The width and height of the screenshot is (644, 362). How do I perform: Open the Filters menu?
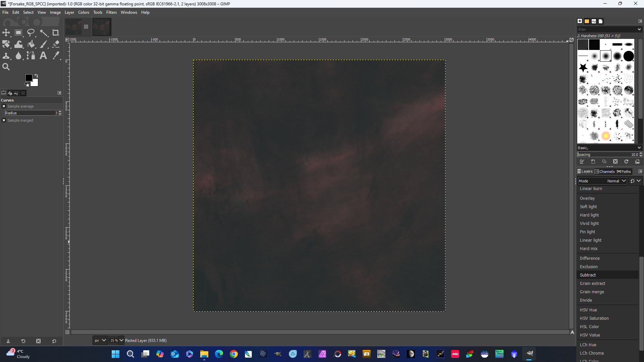click(x=111, y=12)
